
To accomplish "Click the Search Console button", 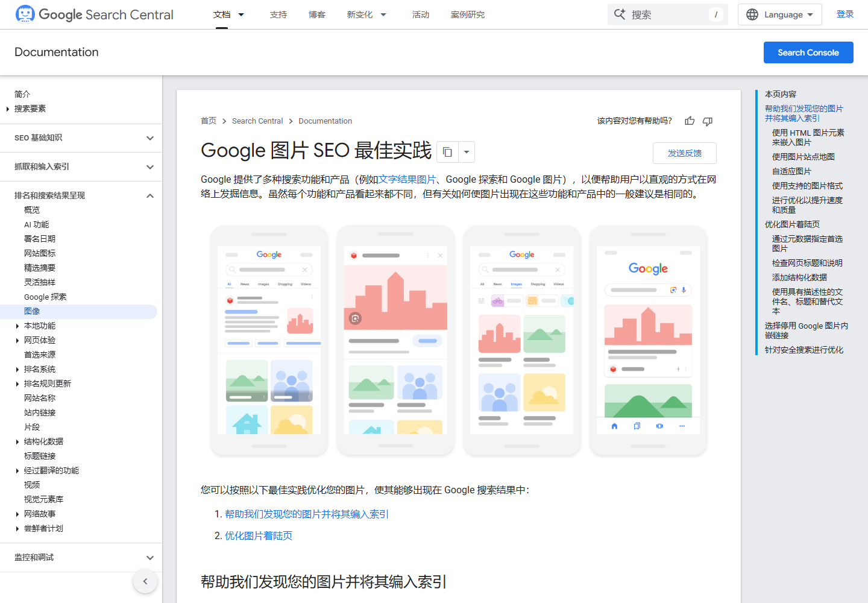I will [808, 52].
